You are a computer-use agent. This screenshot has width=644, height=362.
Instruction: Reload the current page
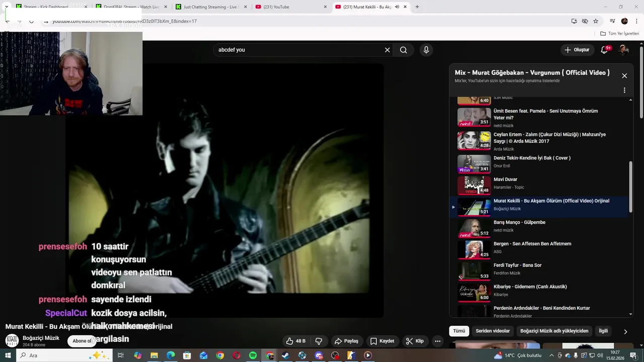click(31, 21)
